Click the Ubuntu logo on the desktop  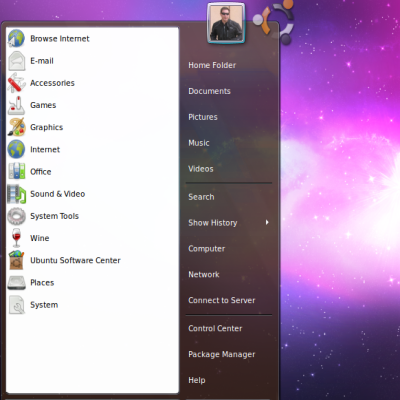(x=273, y=22)
